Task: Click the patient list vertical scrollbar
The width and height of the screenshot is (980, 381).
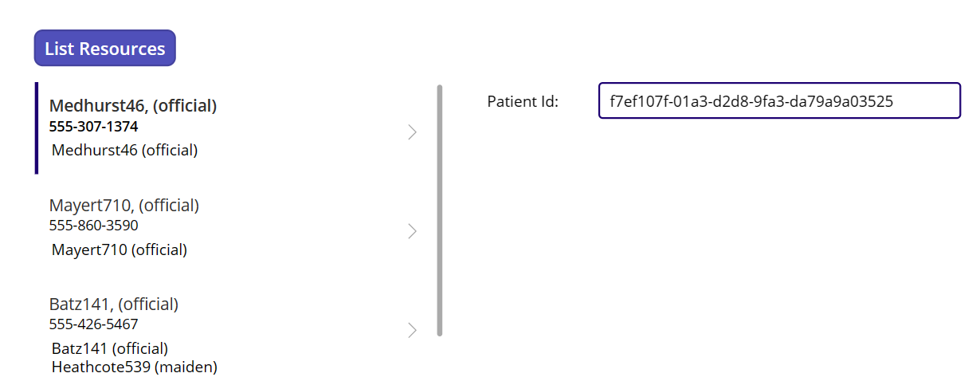Action: click(x=440, y=210)
